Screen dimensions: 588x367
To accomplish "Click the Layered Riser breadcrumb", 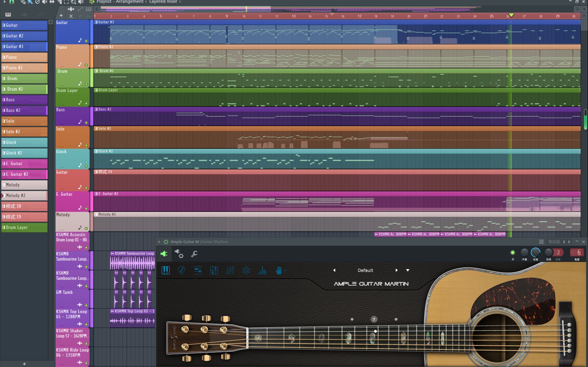I will [163, 2].
